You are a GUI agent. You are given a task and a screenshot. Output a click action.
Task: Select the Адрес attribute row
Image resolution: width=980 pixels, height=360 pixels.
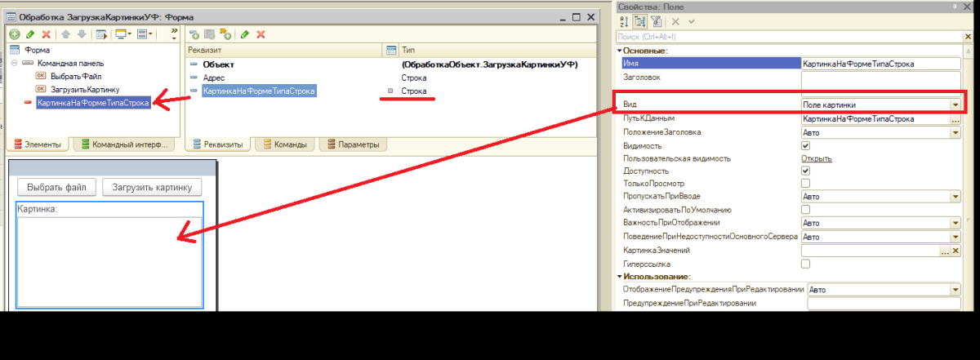coord(214,77)
